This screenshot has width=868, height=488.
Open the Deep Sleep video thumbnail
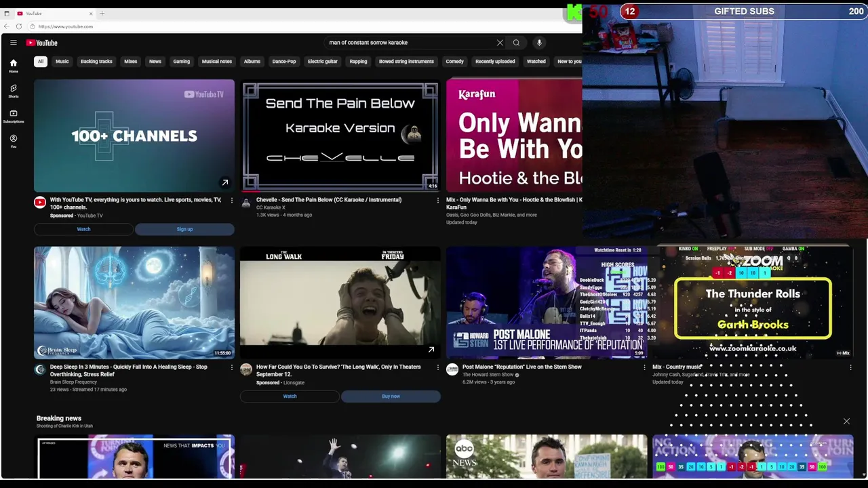[134, 302]
